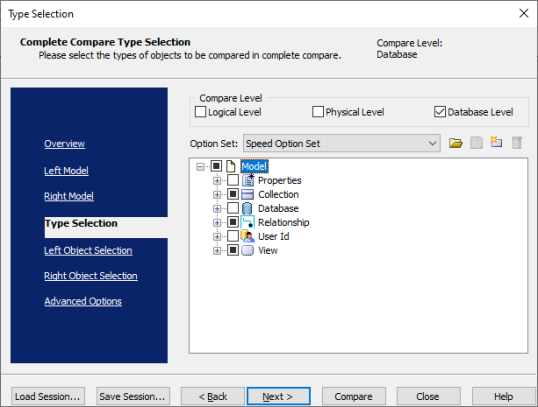Enable the Logical Level checkbox
This screenshot has height=407, width=538.
point(200,112)
